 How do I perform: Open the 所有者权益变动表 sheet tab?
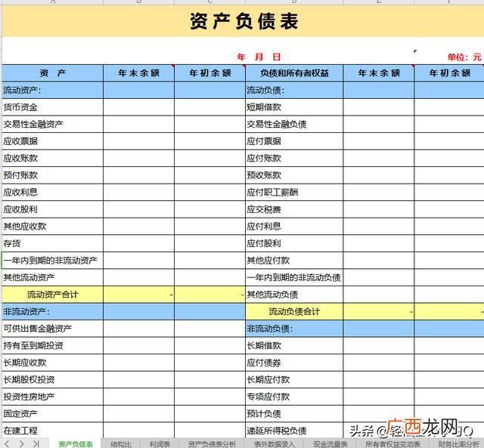(392, 444)
